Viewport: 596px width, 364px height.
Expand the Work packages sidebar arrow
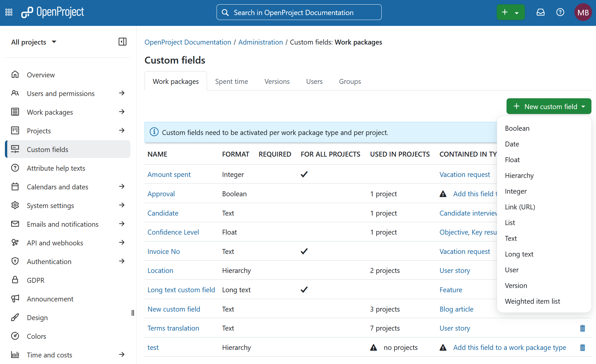pyautogui.click(x=122, y=112)
